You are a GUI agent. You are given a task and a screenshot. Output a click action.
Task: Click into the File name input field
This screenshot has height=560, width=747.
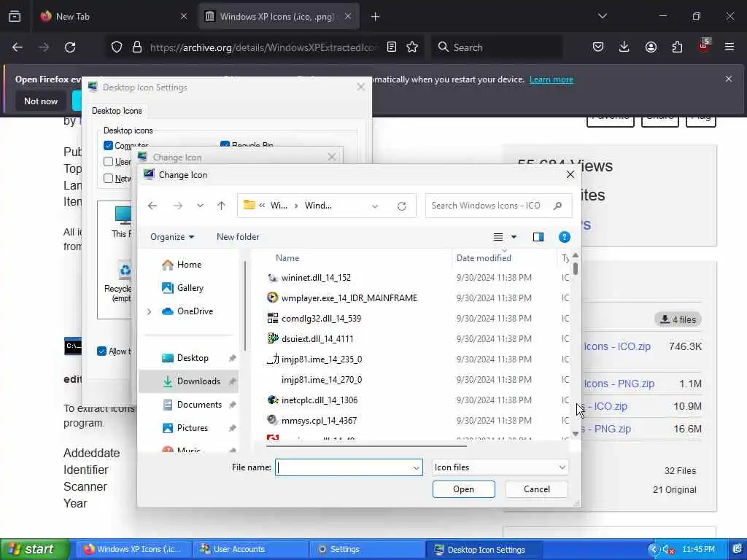coord(344,467)
